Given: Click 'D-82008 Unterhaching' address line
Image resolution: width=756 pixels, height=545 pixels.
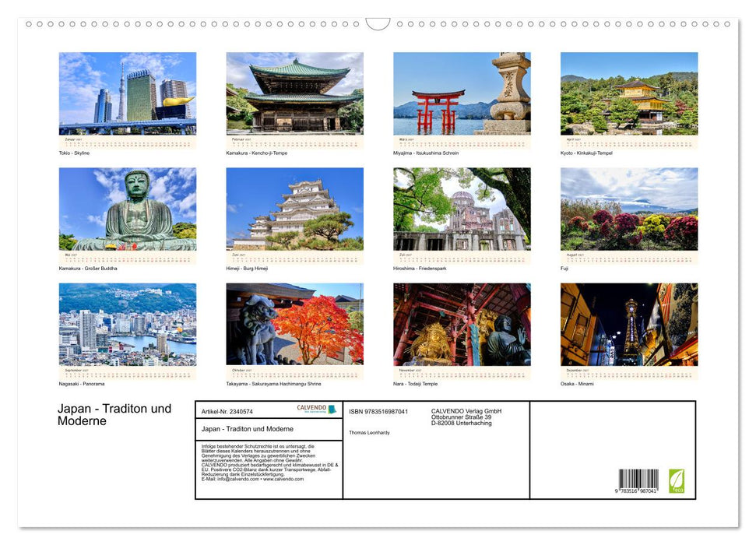Looking at the screenshot, I should click(462, 423).
